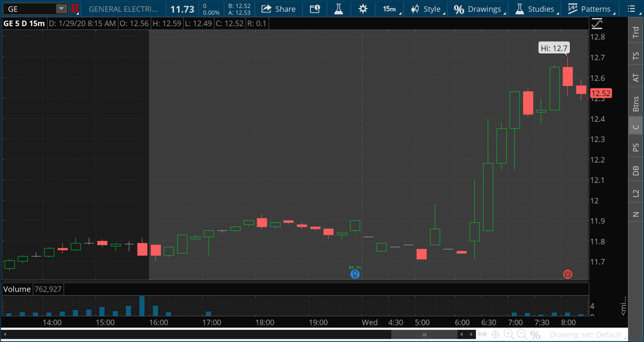Toggle the chart scale curve button

point(597,24)
